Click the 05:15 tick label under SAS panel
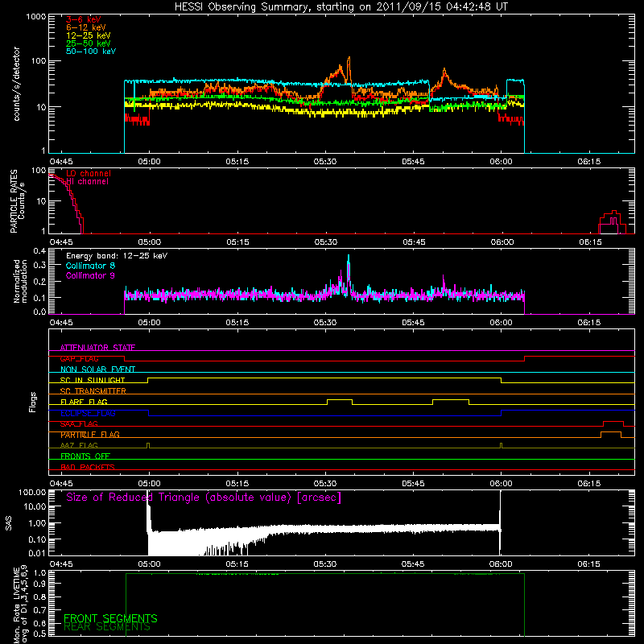The image size is (644, 644). point(237,564)
